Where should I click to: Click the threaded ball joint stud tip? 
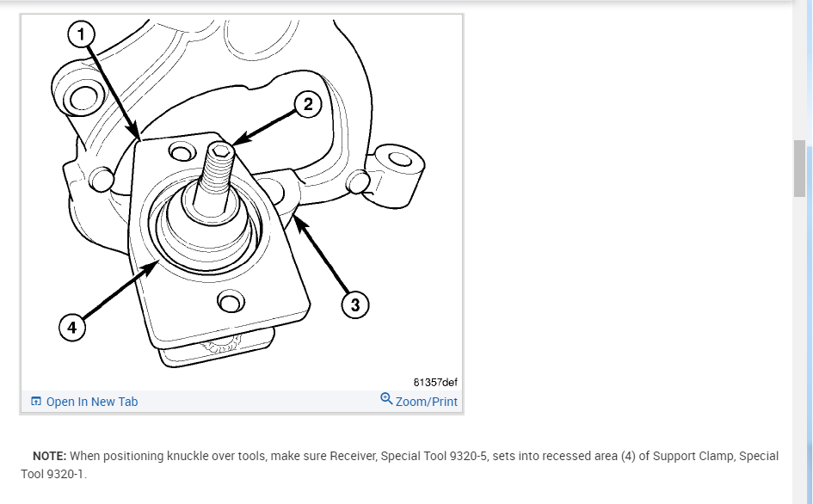[x=222, y=151]
